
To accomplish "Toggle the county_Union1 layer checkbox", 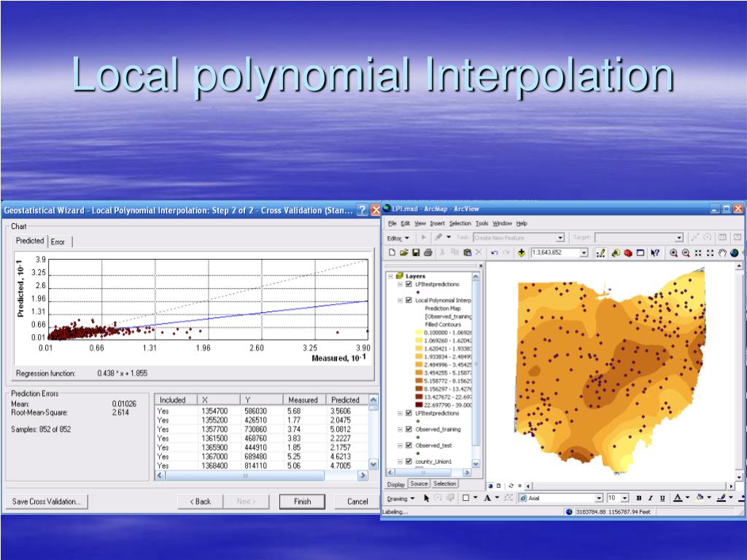I will tap(409, 462).
